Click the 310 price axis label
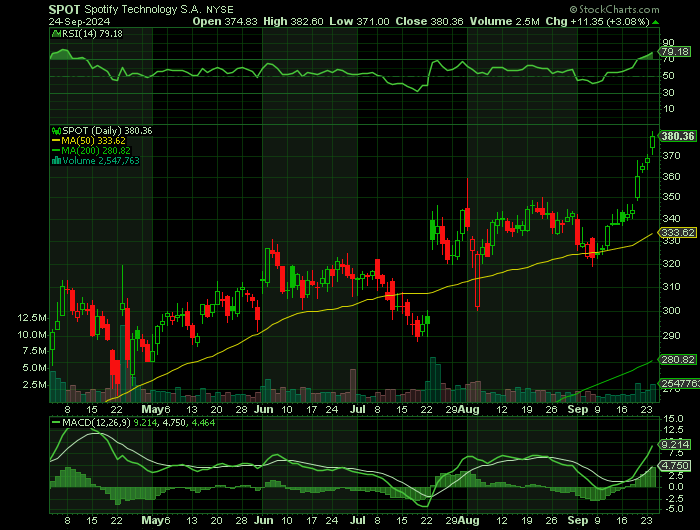 [671, 287]
